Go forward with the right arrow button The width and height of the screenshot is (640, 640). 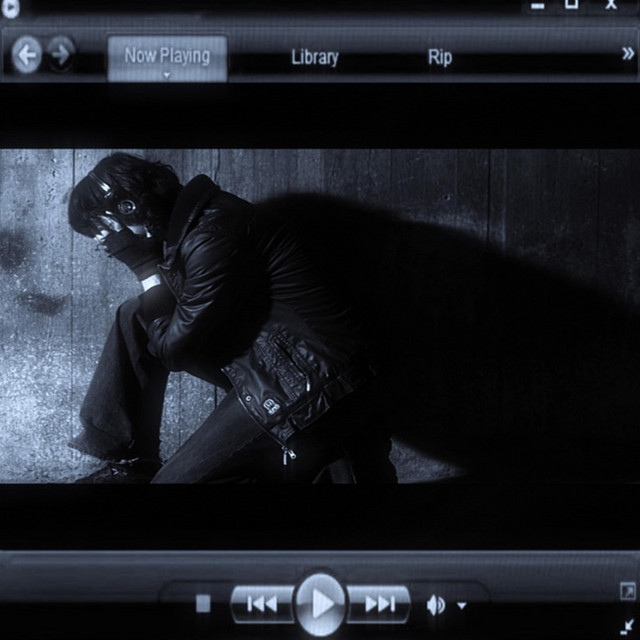click(60, 55)
